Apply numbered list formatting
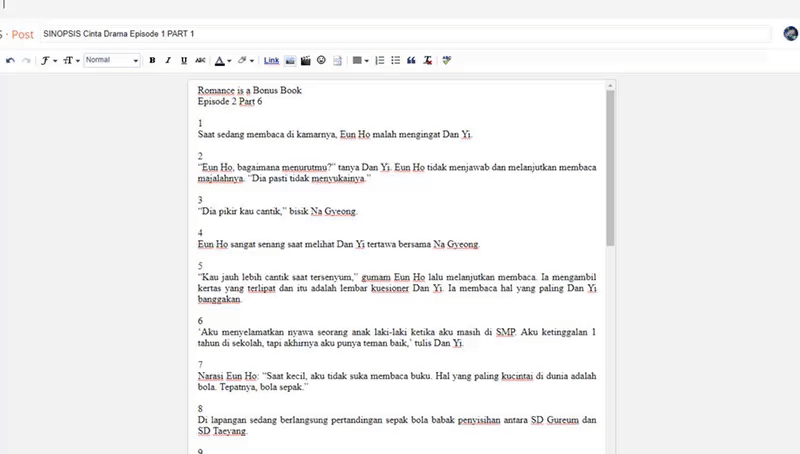 click(x=380, y=60)
